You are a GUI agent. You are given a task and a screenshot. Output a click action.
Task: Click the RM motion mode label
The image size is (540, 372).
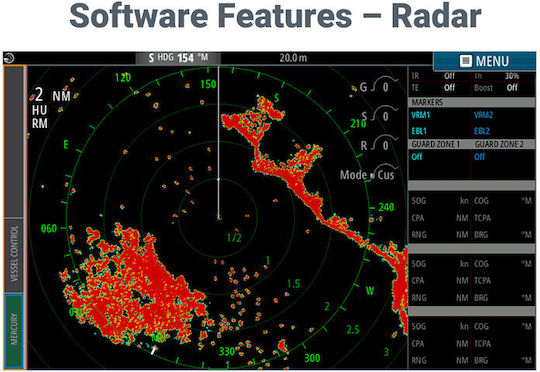[x=40, y=123]
